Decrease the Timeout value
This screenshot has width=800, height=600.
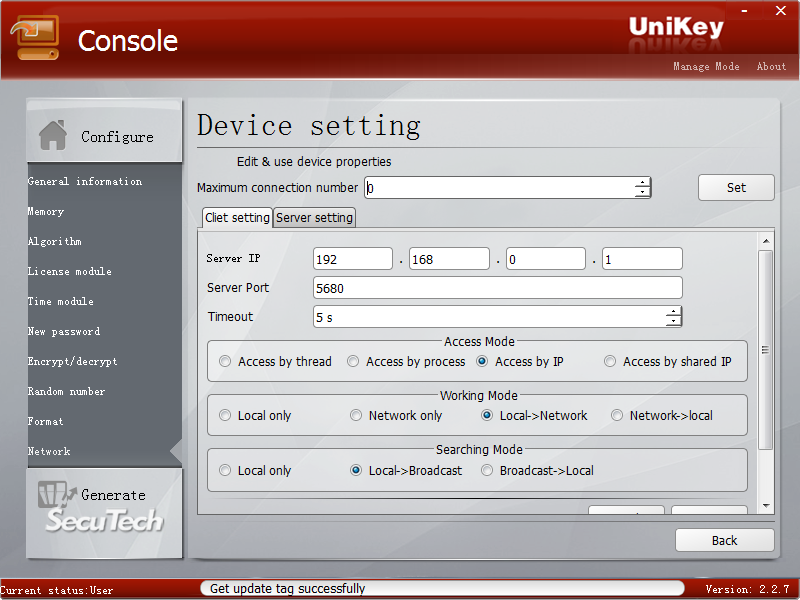click(673, 321)
